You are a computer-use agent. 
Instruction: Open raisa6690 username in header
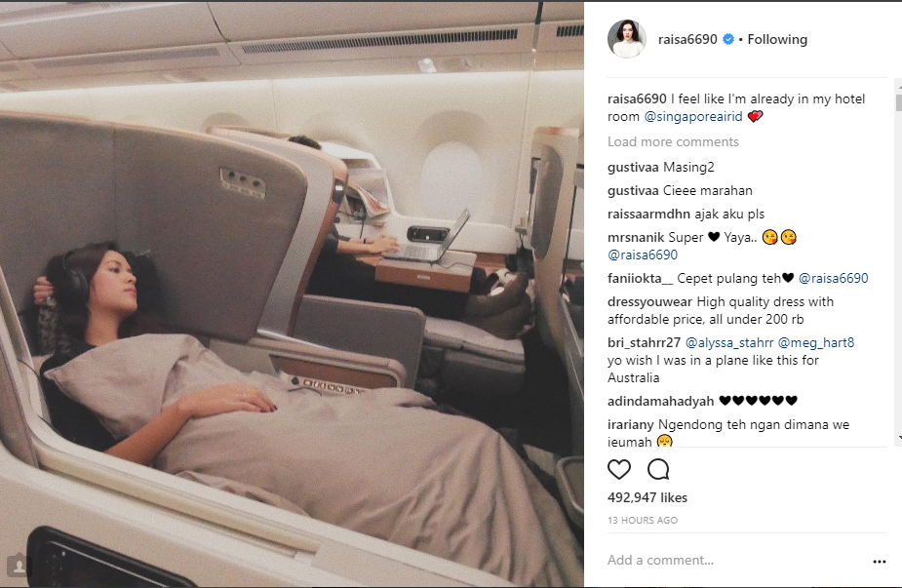pyautogui.click(x=687, y=39)
